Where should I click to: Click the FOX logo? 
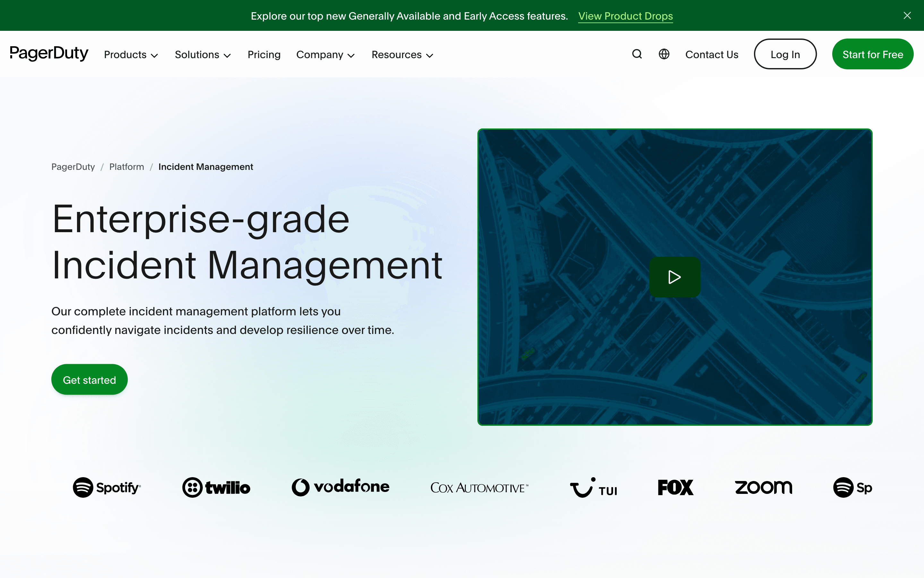(x=675, y=487)
